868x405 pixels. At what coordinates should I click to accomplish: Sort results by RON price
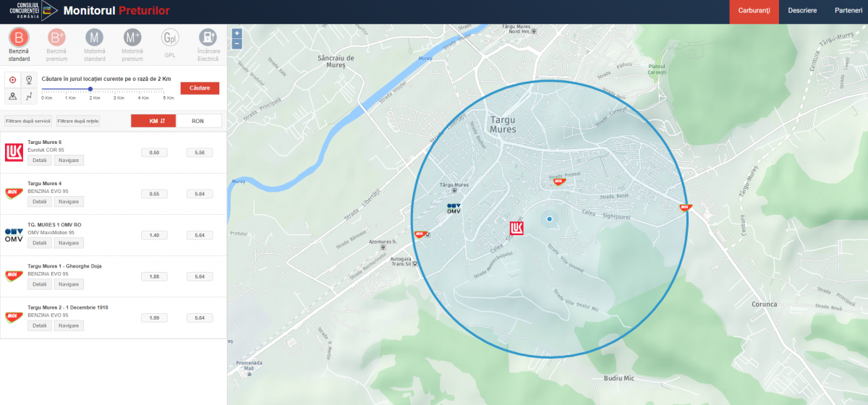point(198,121)
